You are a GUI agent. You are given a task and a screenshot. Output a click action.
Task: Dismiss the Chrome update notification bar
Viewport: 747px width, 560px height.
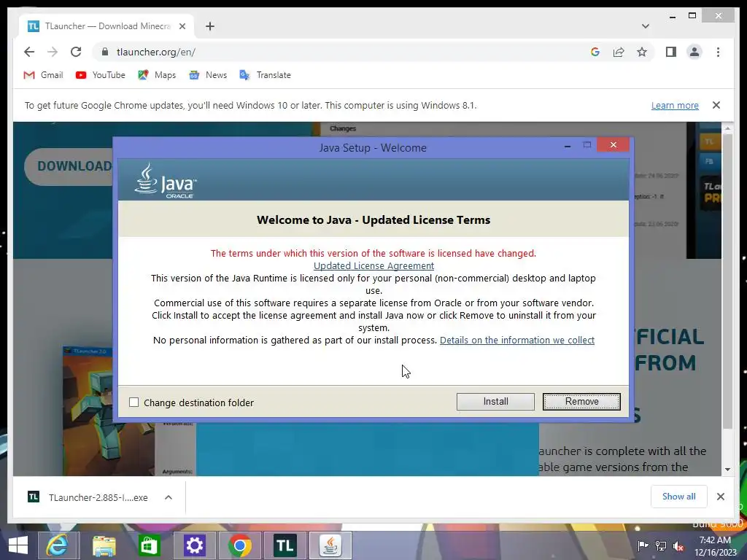pos(716,105)
